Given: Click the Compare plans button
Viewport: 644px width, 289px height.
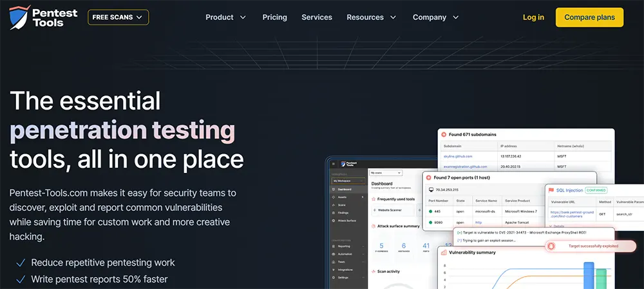Looking at the screenshot, I should [589, 17].
